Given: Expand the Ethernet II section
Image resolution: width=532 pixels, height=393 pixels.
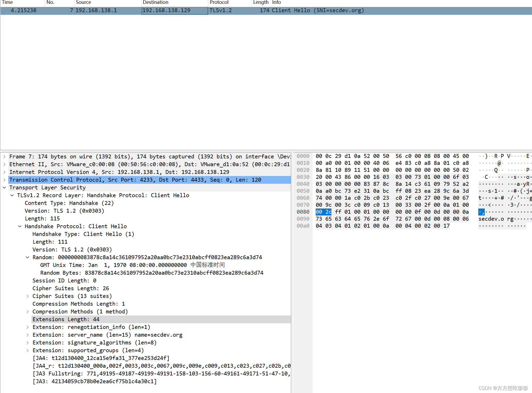Looking at the screenshot, I should click(4, 164).
